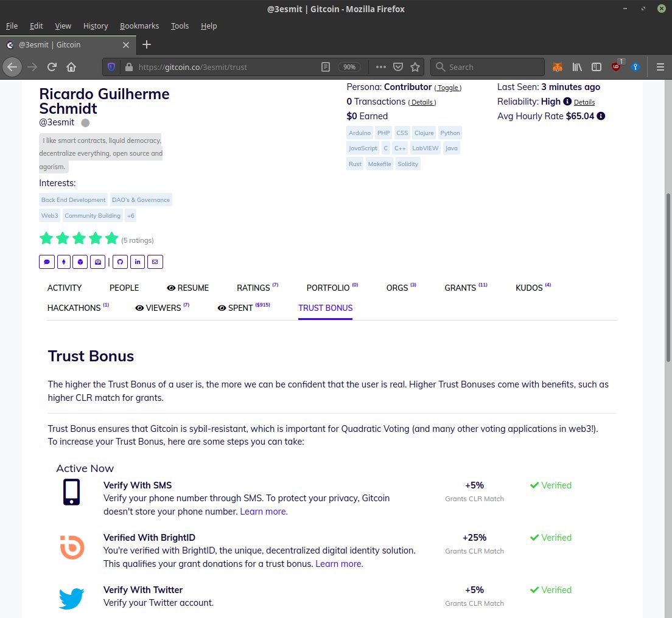This screenshot has width=672, height=618.
Task: Click the blue key extension icon
Action: coord(635,67)
